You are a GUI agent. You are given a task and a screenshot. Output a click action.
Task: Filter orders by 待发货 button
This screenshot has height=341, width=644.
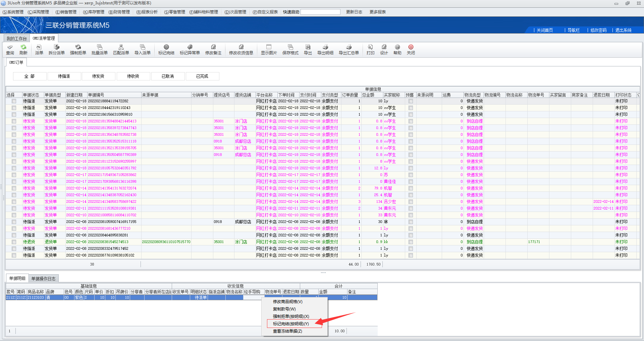(x=98, y=76)
